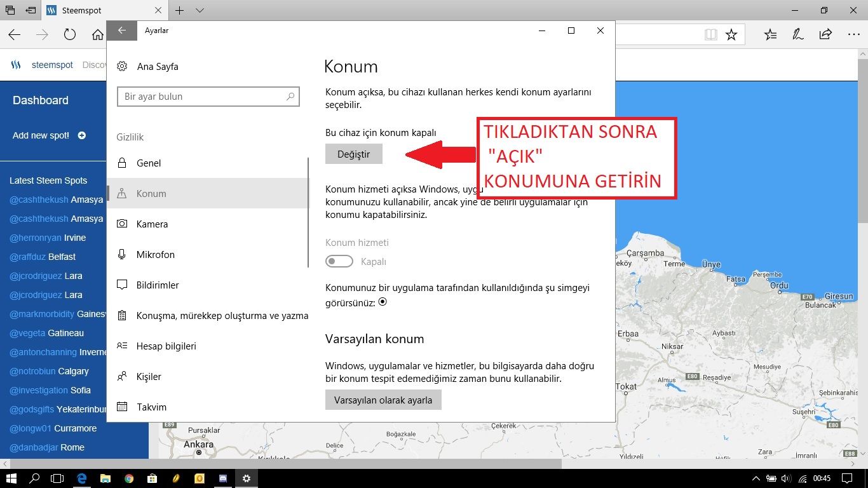Open Settings app on the taskbar

click(247, 478)
